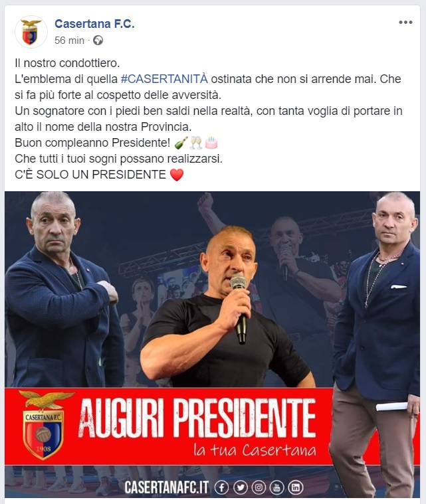Open the post via the 56 min timestamp

[x=69, y=41]
